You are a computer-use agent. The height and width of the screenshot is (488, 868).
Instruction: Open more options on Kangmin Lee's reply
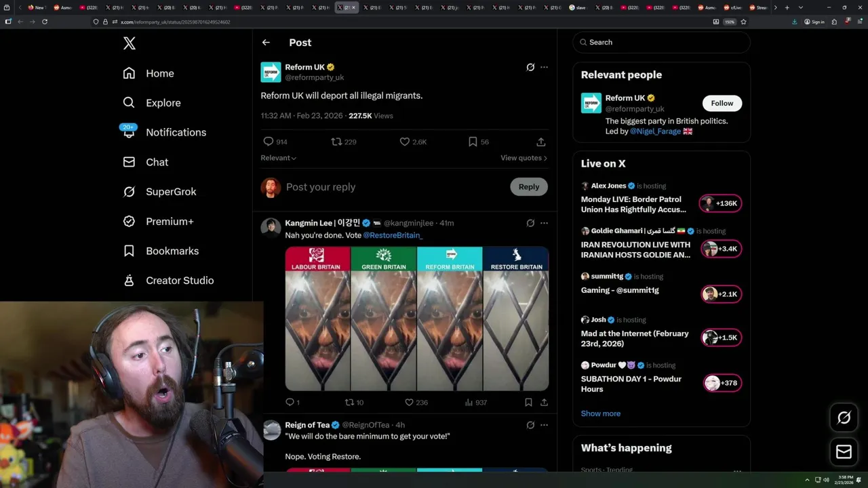(544, 223)
